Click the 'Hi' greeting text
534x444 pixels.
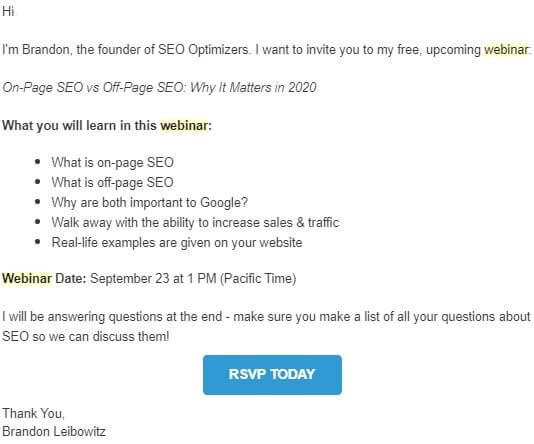[8, 12]
